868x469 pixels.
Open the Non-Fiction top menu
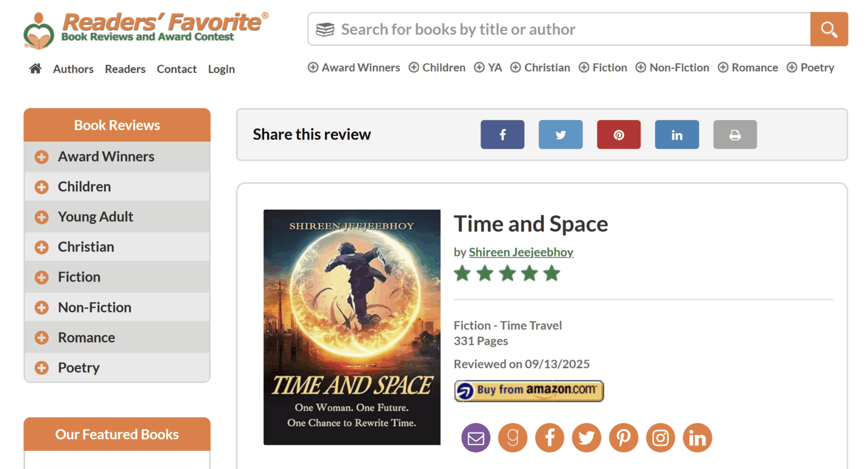pyautogui.click(x=672, y=67)
